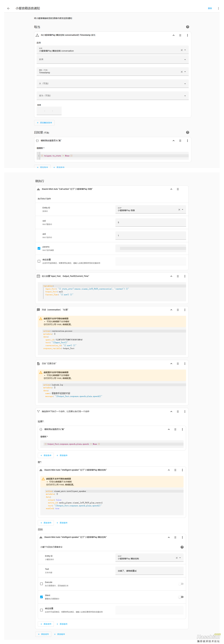The width and height of the screenshot is (224, 644).
Task: Click 添加条件 under the 如果 section
Action: tap(46, 455)
